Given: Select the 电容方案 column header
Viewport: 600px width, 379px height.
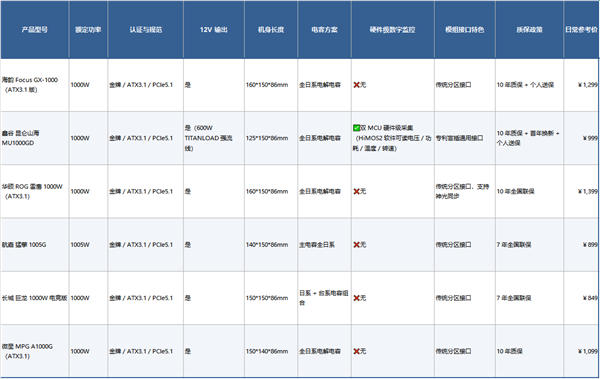Looking at the screenshot, I should (324, 29).
